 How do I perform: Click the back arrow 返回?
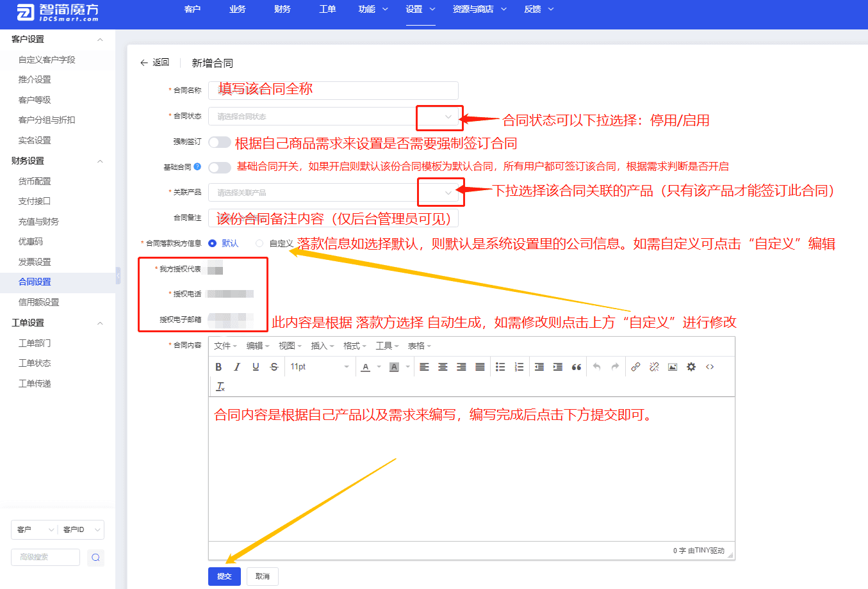154,63
